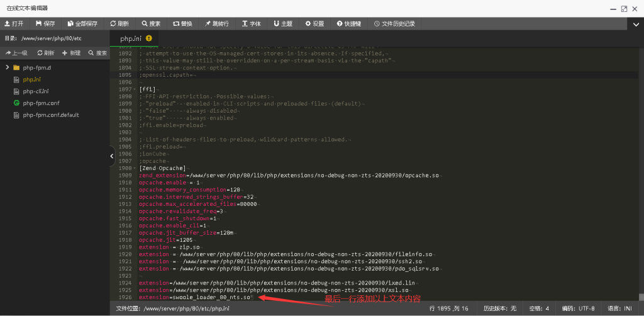644x316 pixels.
Task: Open the 替换 (replace) tool
Action: (182, 23)
